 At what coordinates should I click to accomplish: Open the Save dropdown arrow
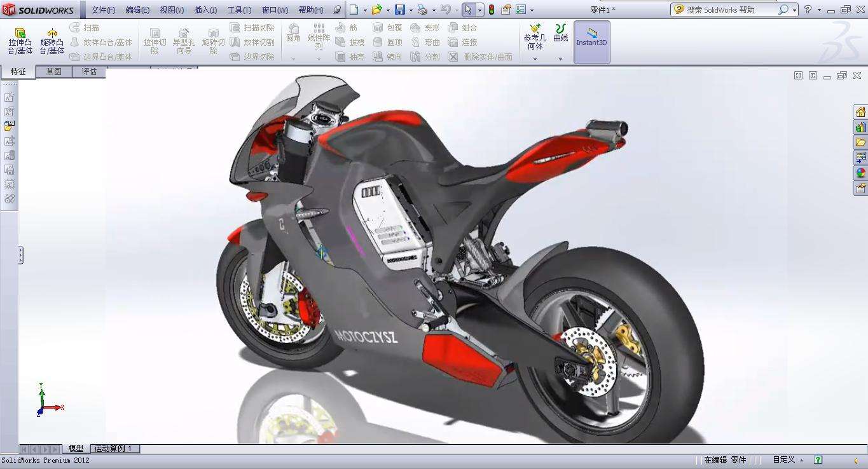(x=411, y=10)
